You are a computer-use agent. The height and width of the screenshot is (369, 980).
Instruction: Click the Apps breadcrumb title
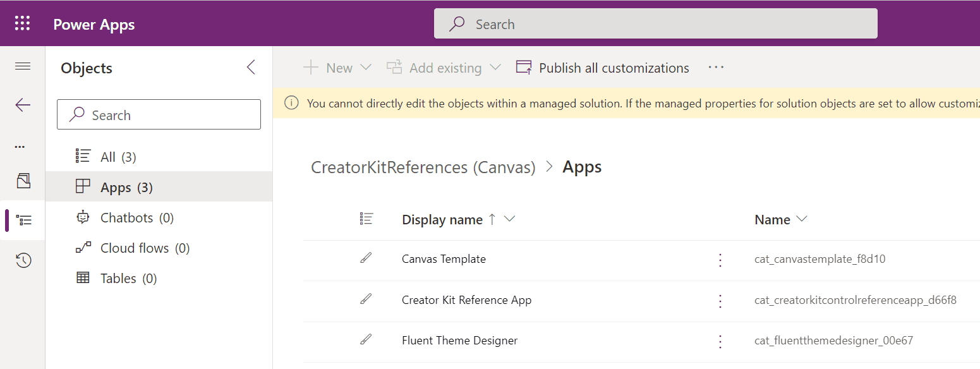(x=582, y=167)
